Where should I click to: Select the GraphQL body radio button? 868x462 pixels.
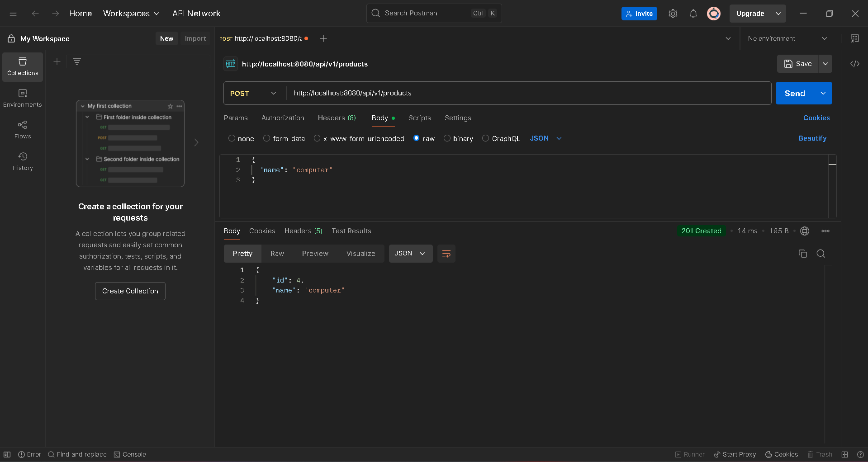[485, 138]
